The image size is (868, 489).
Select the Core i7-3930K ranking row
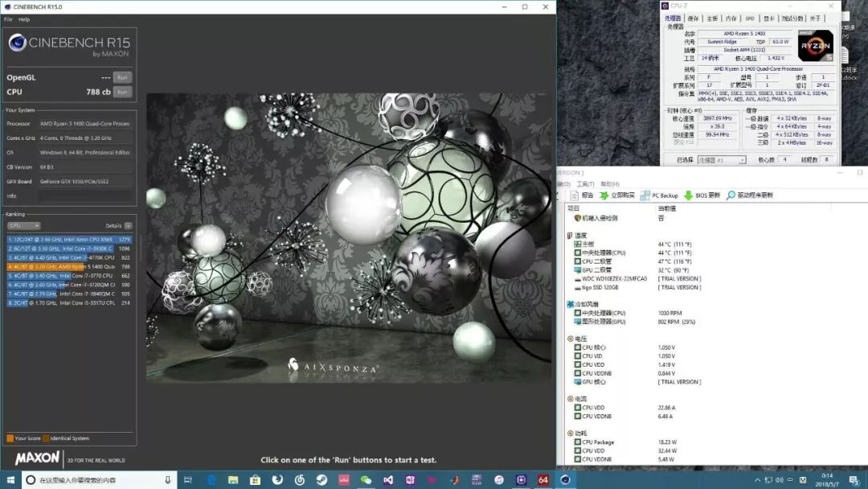[69, 249]
